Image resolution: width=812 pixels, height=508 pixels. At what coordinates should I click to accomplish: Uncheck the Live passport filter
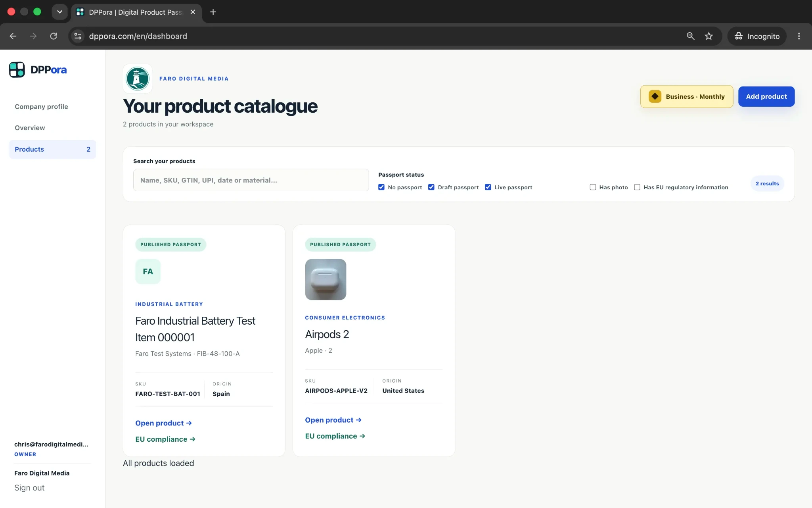coord(488,187)
